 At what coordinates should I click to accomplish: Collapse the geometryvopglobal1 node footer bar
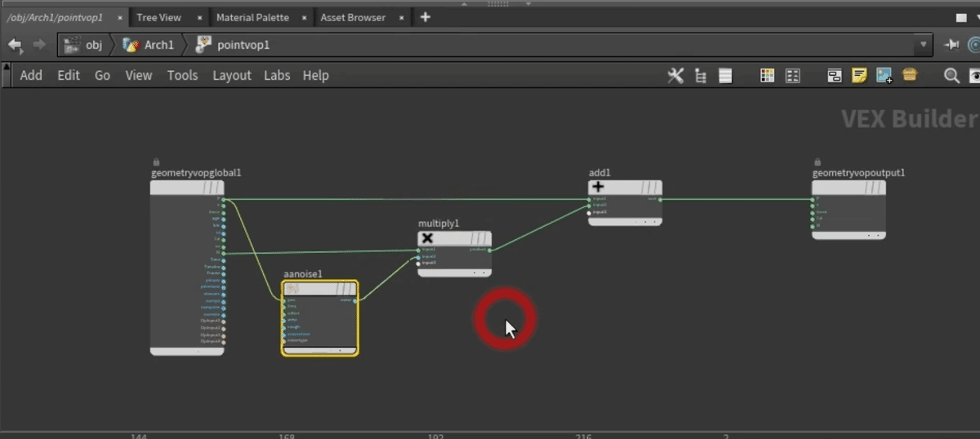pos(187,352)
